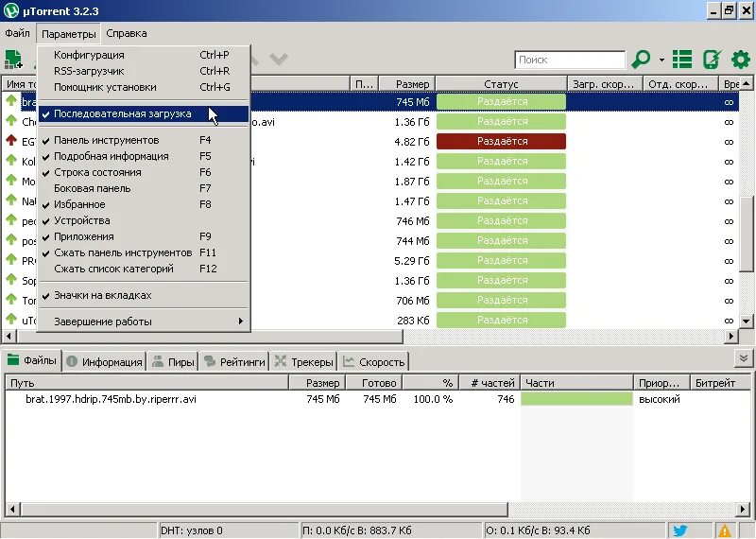Image resolution: width=756 pixels, height=539 pixels.
Task: Open Помощник установки menu entry
Action: (x=144, y=87)
